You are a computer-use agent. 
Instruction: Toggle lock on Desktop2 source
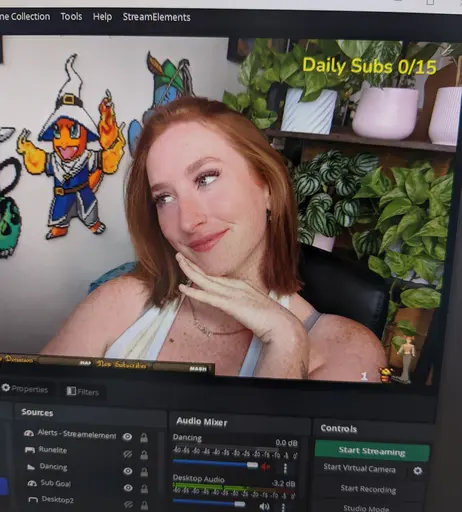(x=144, y=505)
